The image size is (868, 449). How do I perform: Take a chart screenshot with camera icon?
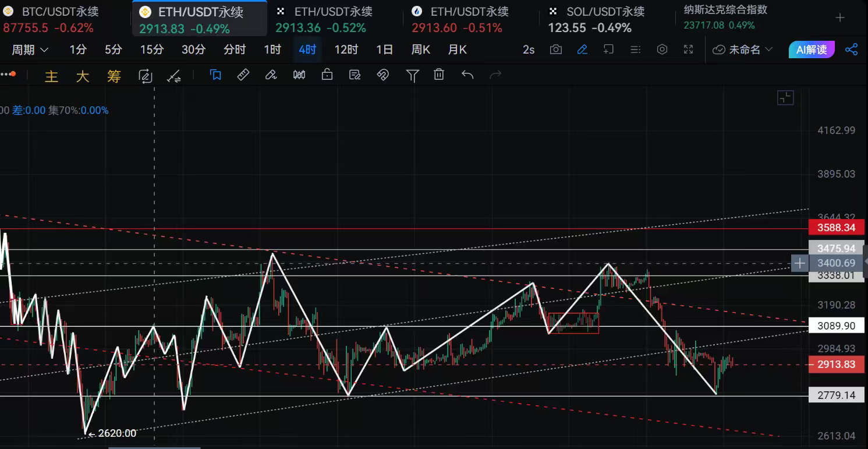(x=556, y=50)
